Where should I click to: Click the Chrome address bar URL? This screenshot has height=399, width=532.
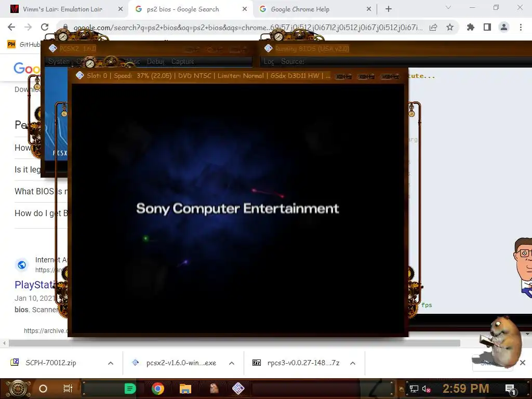[248, 28]
